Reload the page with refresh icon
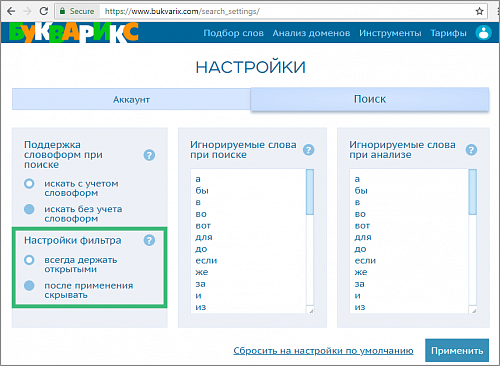 44,11
